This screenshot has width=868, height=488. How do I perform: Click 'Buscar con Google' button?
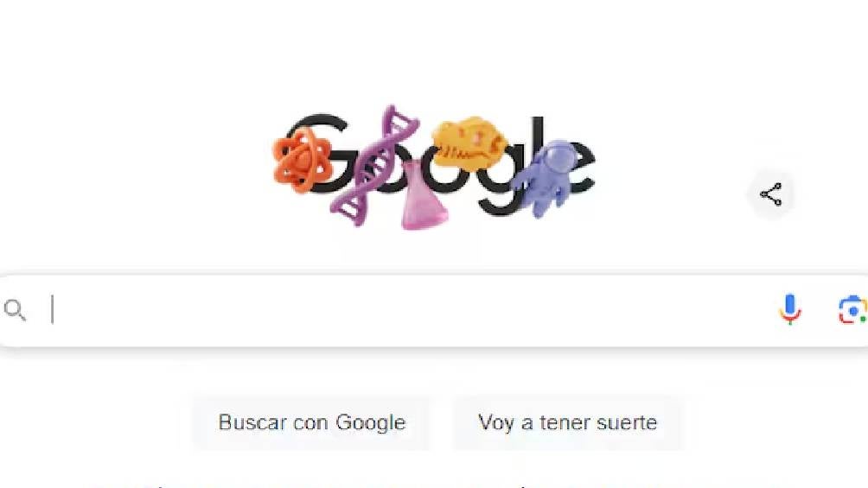(x=311, y=422)
